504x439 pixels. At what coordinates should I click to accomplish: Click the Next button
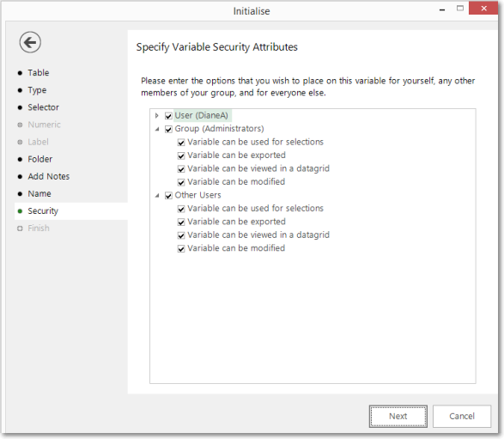click(x=398, y=416)
